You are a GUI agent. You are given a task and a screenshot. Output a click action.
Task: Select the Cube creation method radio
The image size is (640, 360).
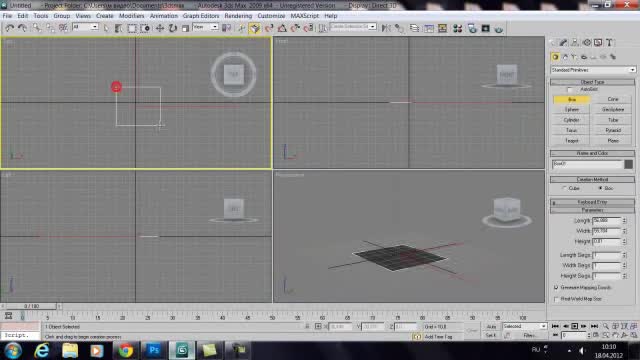tap(564, 189)
